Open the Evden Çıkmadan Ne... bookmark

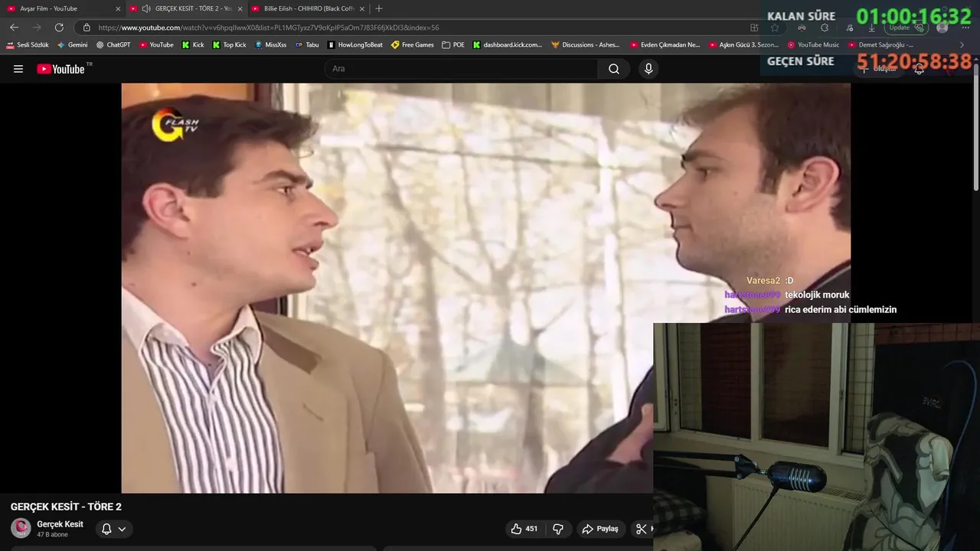point(665,45)
